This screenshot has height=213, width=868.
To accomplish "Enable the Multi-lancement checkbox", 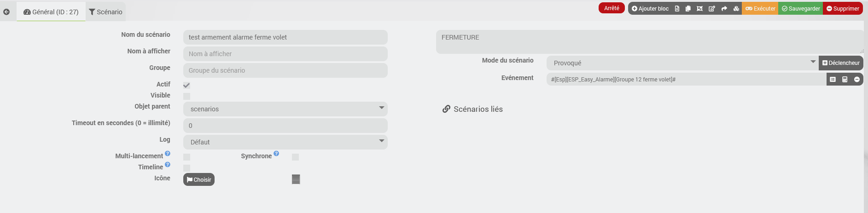I will tap(186, 157).
